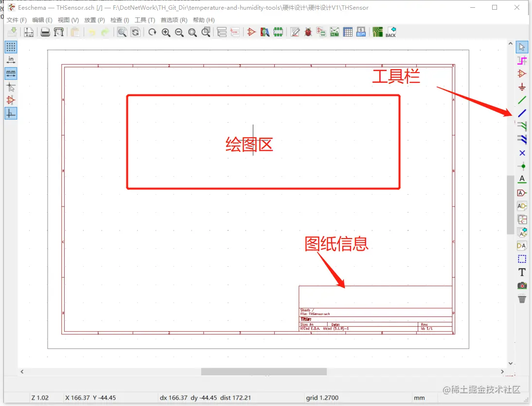Click the Zoom to fit icon
This screenshot has width=532, height=406.
pyautogui.click(x=193, y=32)
